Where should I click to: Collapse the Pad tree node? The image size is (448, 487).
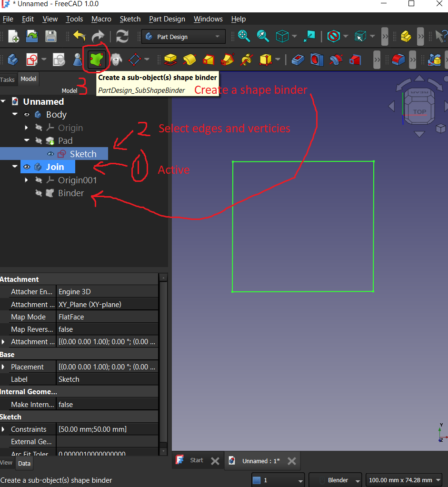coord(27,141)
